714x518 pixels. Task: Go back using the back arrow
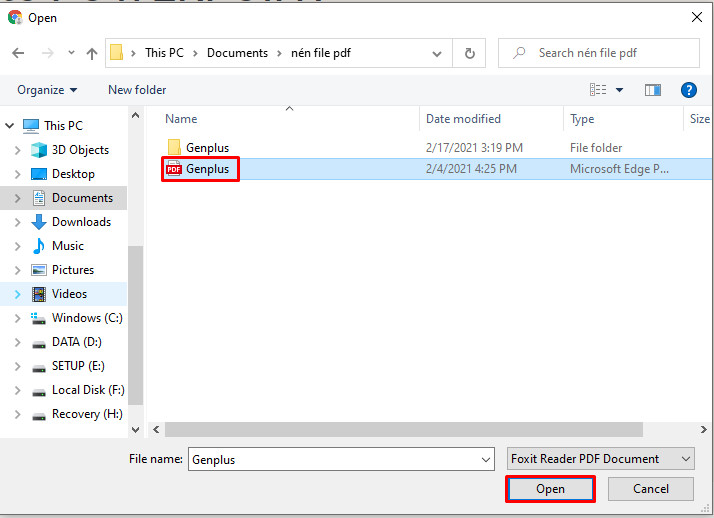click(18, 53)
